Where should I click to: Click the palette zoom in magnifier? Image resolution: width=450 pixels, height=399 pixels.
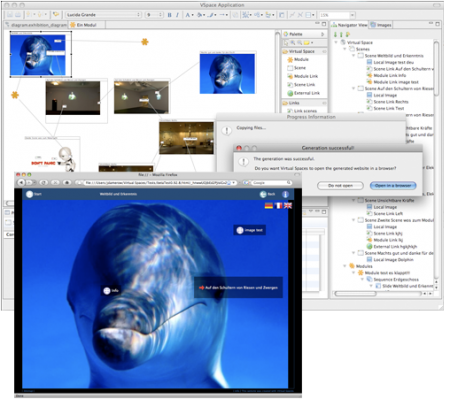point(293,43)
